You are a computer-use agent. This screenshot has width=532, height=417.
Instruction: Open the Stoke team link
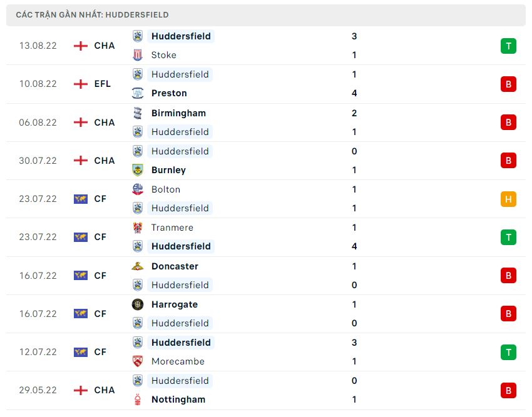[x=164, y=55]
